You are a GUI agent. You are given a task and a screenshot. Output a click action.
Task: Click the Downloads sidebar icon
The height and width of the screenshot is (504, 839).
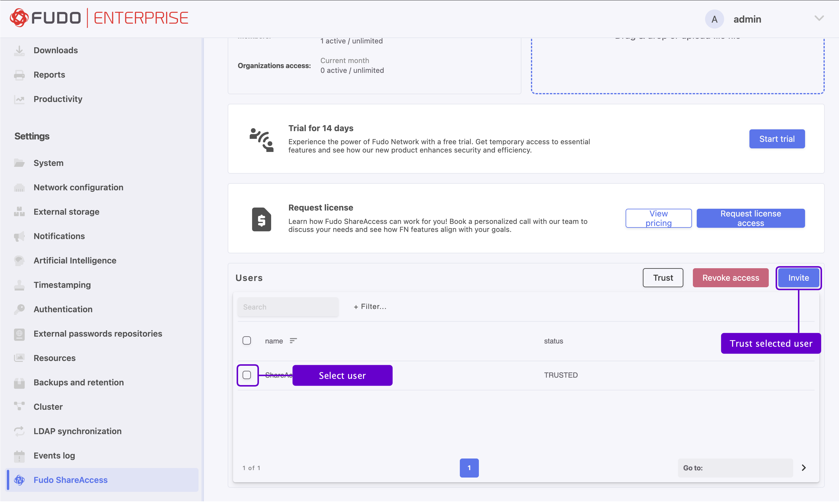[19, 51]
